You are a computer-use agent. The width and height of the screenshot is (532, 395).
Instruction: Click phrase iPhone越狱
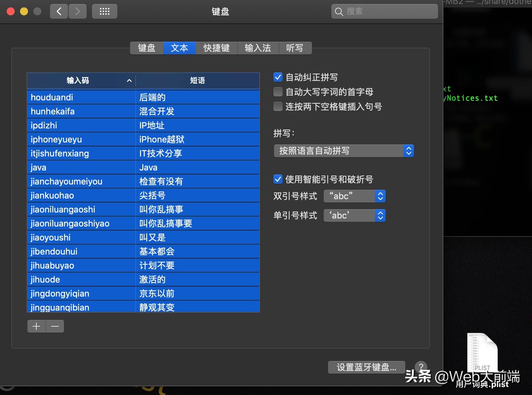(x=162, y=139)
